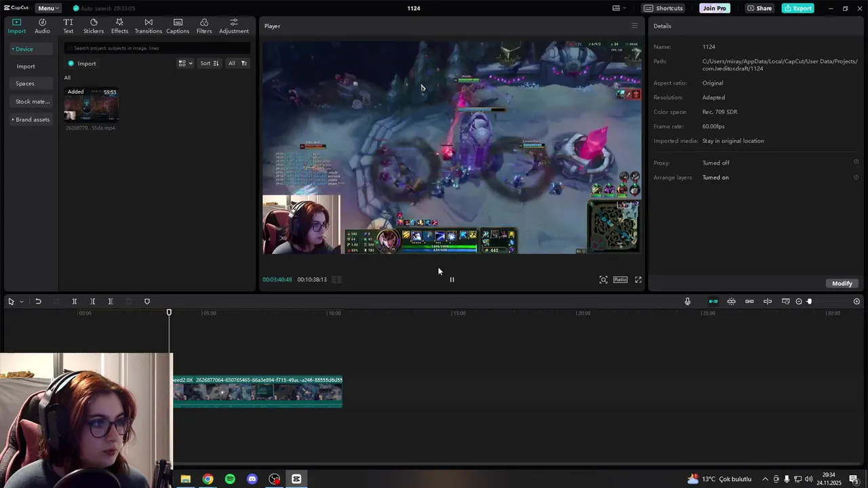Click the media search field
This screenshot has height=488, width=868.
(157, 48)
